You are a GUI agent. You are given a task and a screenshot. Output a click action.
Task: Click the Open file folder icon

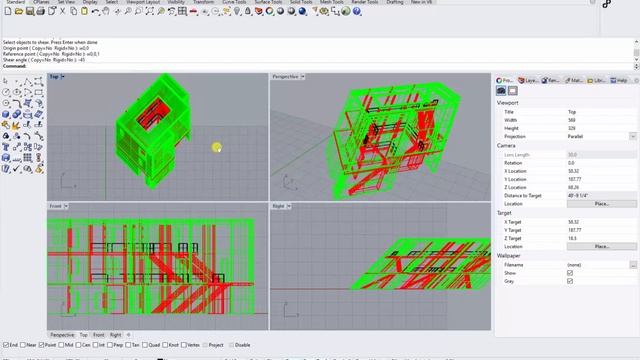19,11
